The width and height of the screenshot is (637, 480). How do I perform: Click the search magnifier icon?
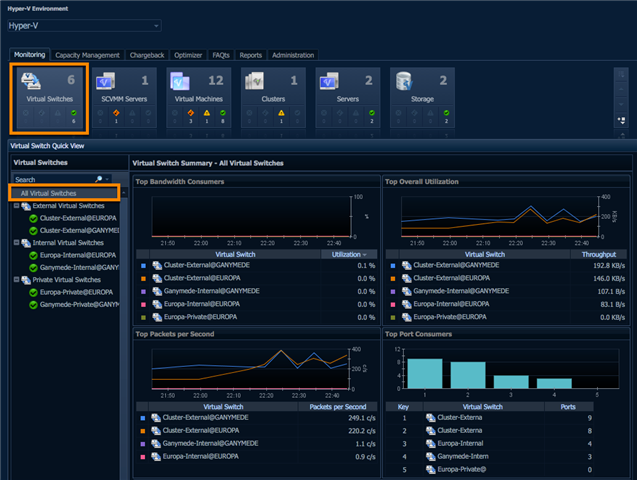click(x=99, y=179)
